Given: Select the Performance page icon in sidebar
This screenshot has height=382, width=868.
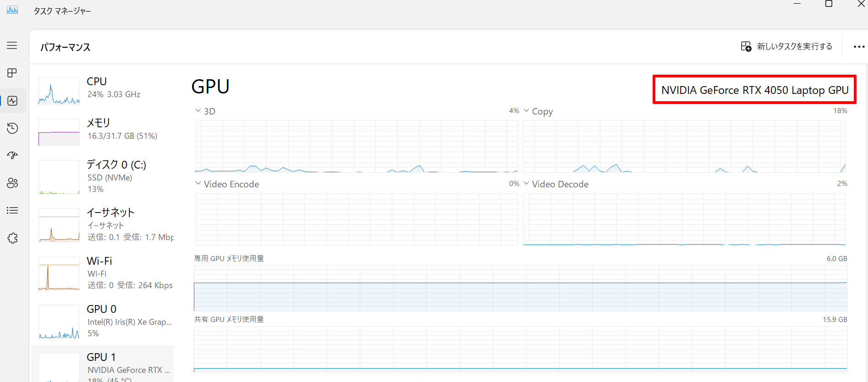Looking at the screenshot, I should click(12, 101).
